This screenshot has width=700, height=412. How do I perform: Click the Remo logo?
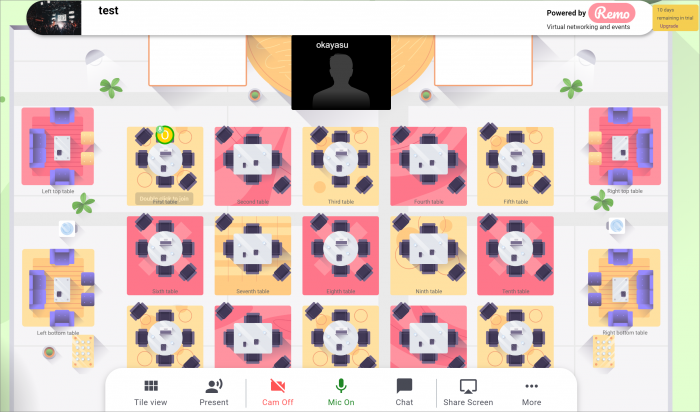click(612, 13)
